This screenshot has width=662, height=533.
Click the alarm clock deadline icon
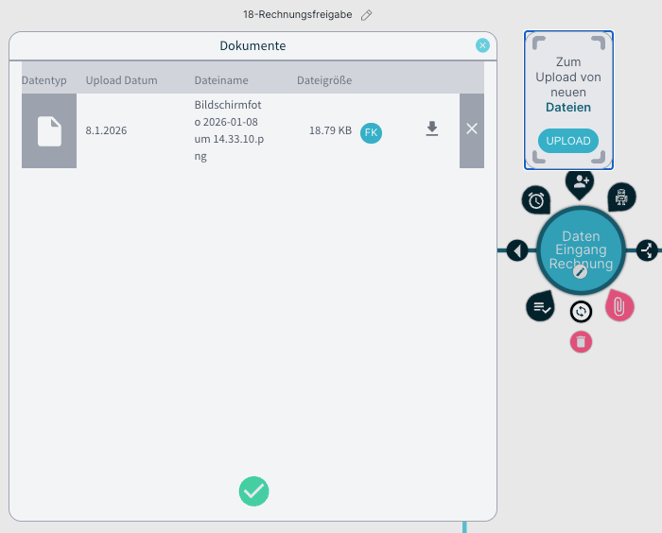[536, 200]
